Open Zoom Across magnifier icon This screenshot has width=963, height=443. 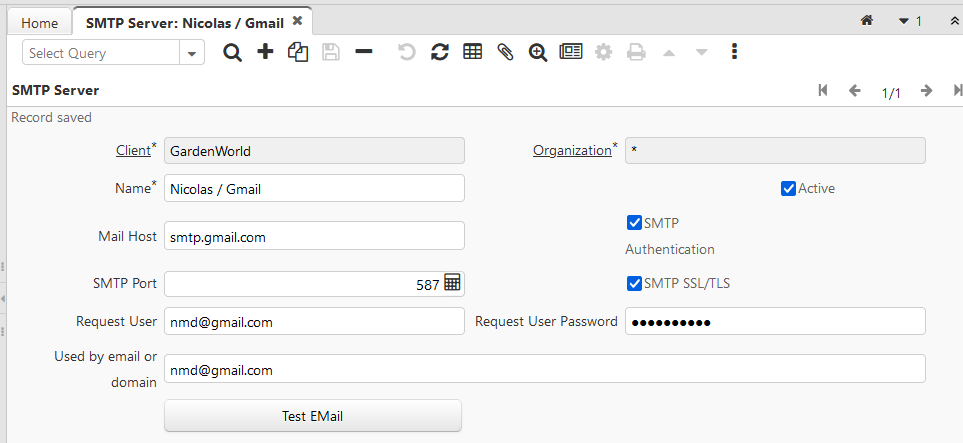pyautogui.click(x=538, y=53)
